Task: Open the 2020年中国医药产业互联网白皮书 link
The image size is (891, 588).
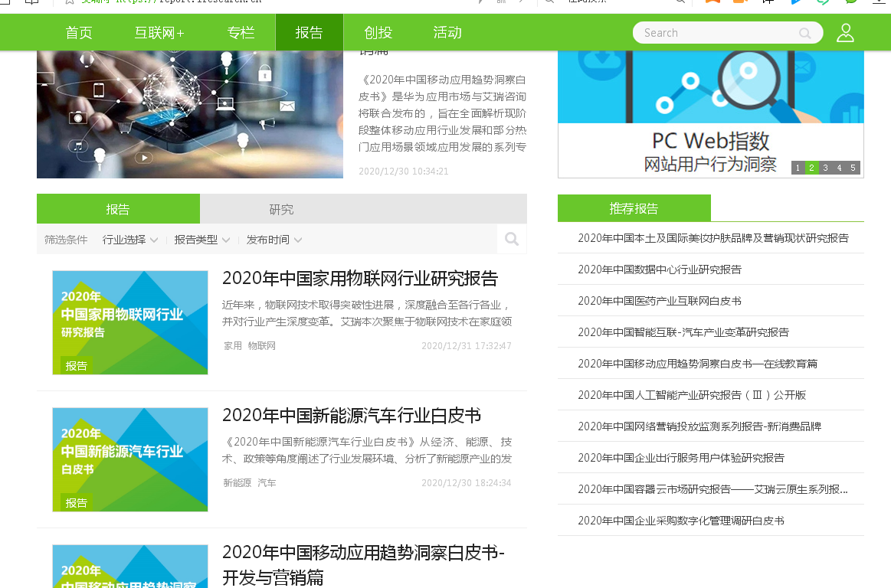Action: point(660,301)
